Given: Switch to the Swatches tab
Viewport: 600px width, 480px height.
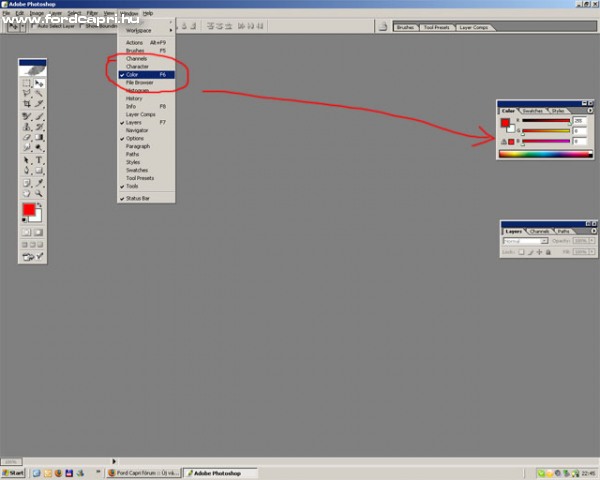Looking at the screenshot, I should click(x=533, y=111).
